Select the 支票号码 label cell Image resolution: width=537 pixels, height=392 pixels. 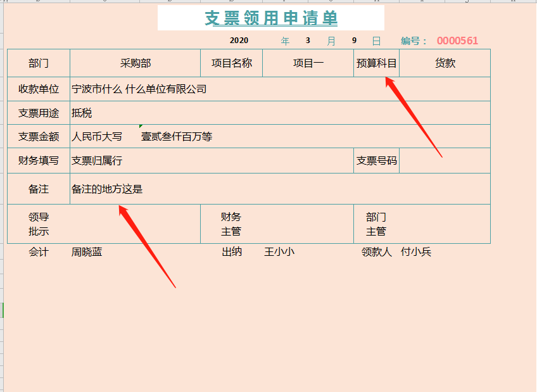tap(376, 160)
